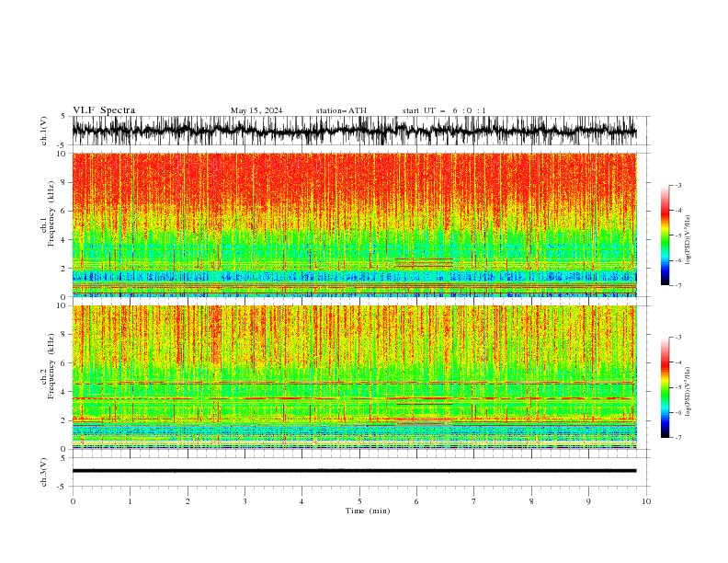Viewport: 728px width, 563px height.
Task: Click the "-5" tick on the ch.1 colorbar
Action: click(x=677, y=236)
